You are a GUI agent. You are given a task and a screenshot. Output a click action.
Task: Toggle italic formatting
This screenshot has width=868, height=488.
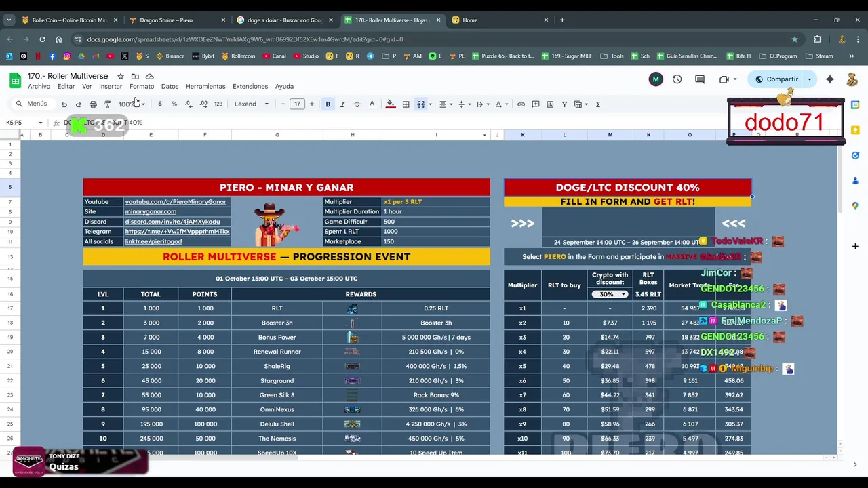tap(342, 104)
